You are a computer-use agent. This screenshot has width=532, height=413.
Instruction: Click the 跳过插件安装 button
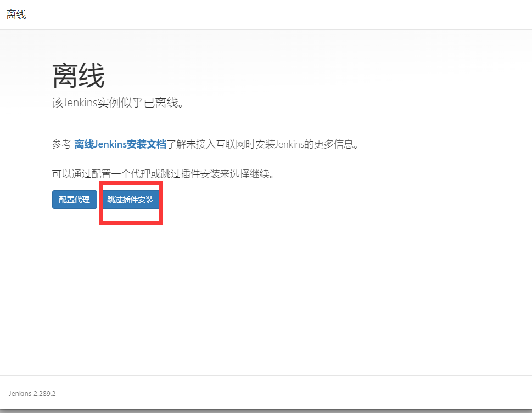coord(131,200)
